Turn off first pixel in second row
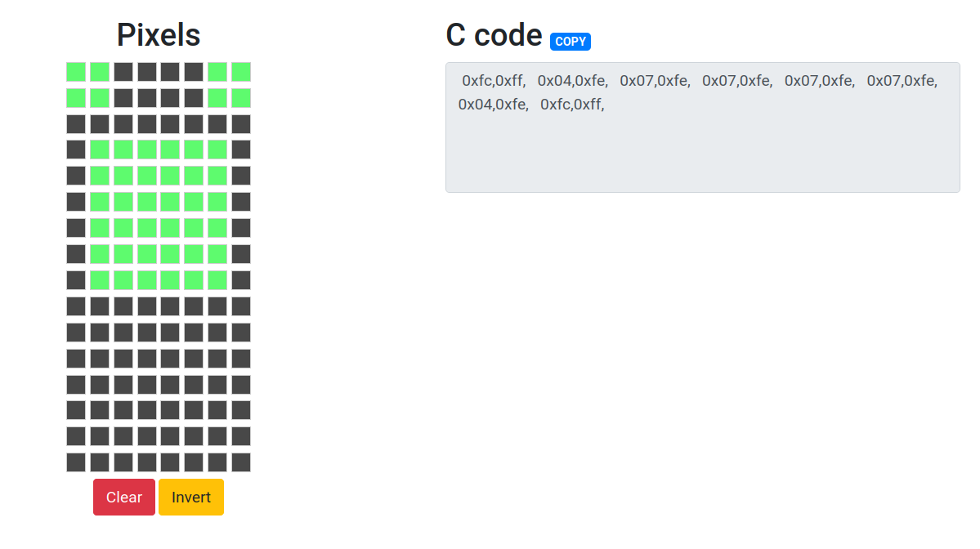 click(x=76, y=98)
